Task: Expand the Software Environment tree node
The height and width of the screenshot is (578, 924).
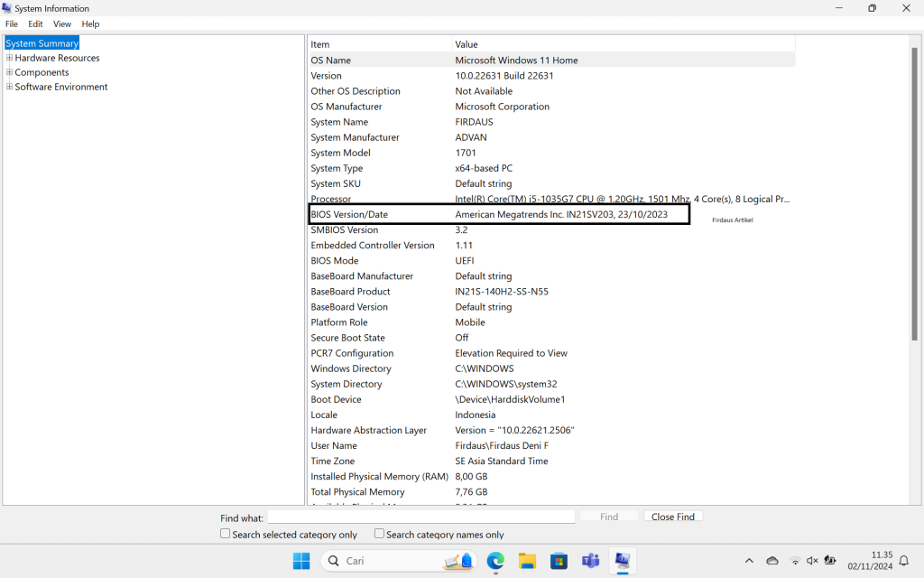Action: (x=10, y=87)
